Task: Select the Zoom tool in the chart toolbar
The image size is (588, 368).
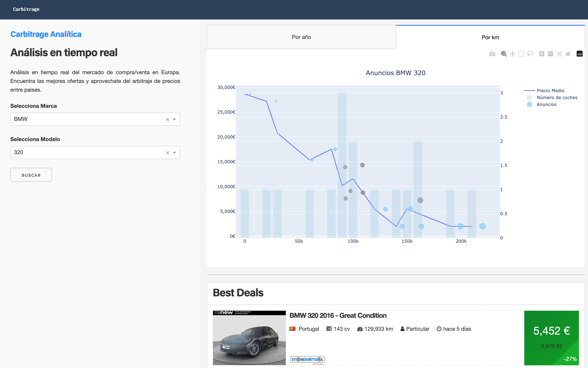Action: (x=504, y=54)
